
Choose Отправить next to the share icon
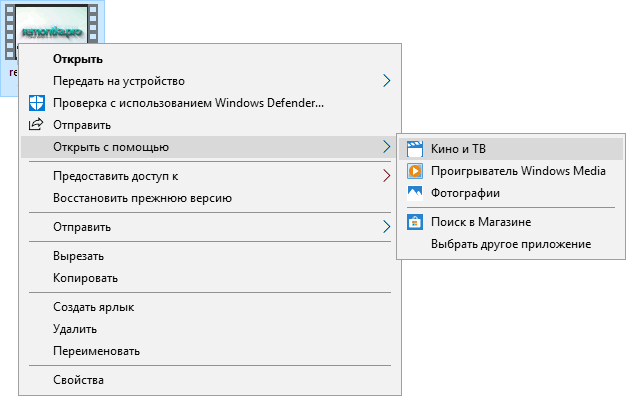click(x=211, y=125)
